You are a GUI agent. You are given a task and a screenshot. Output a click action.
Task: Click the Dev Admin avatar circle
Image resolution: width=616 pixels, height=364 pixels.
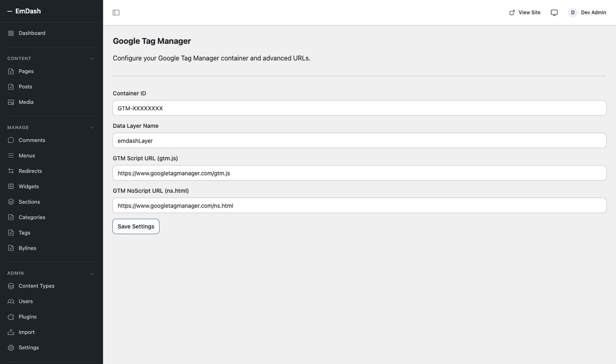point(573,12)
